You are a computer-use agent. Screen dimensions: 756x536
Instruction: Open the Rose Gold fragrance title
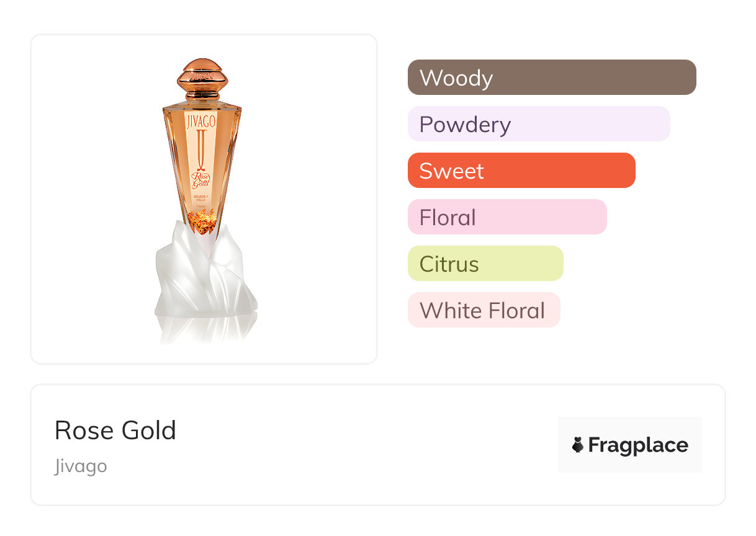115,431
